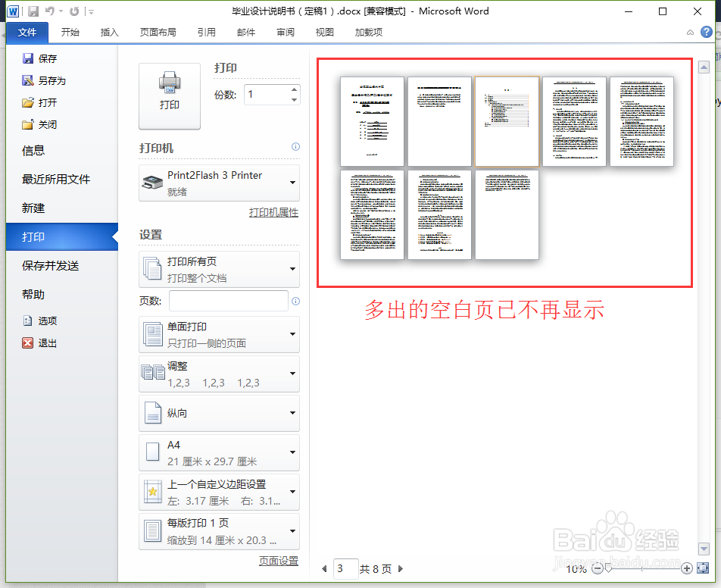Viewport: 721px width, 588px height.
Task: Click the Help question mark icon
Action: (x=706, y=32)
